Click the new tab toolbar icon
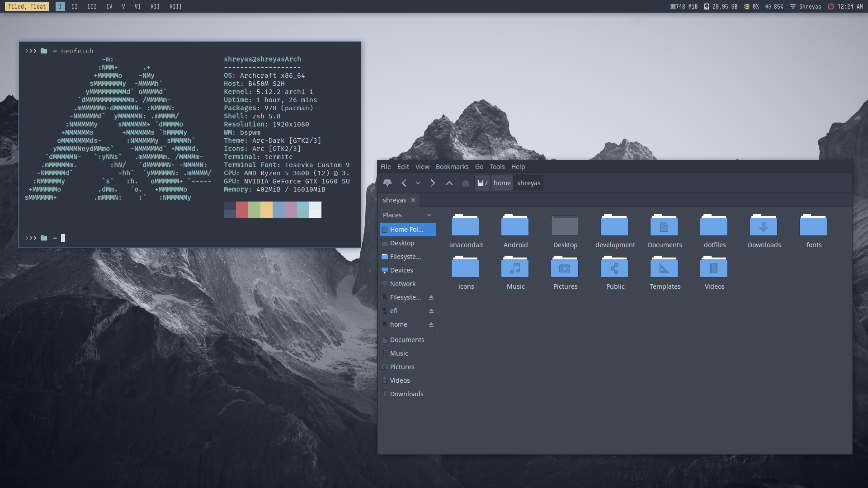 tap(387, 183)
